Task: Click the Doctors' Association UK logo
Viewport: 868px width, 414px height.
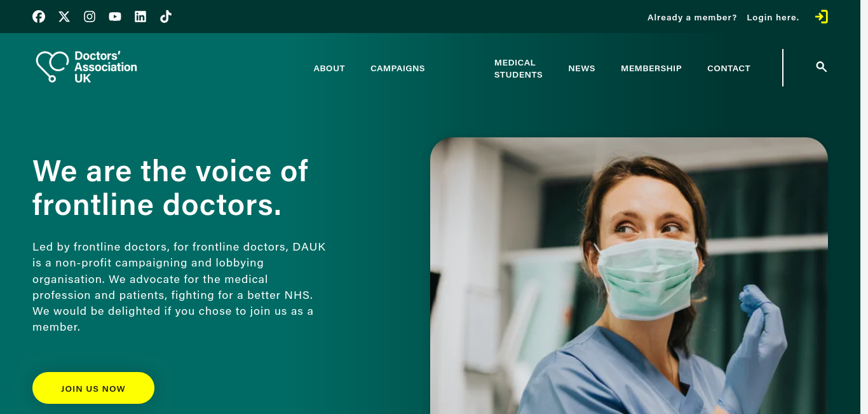Action: (x=86, y=67)
